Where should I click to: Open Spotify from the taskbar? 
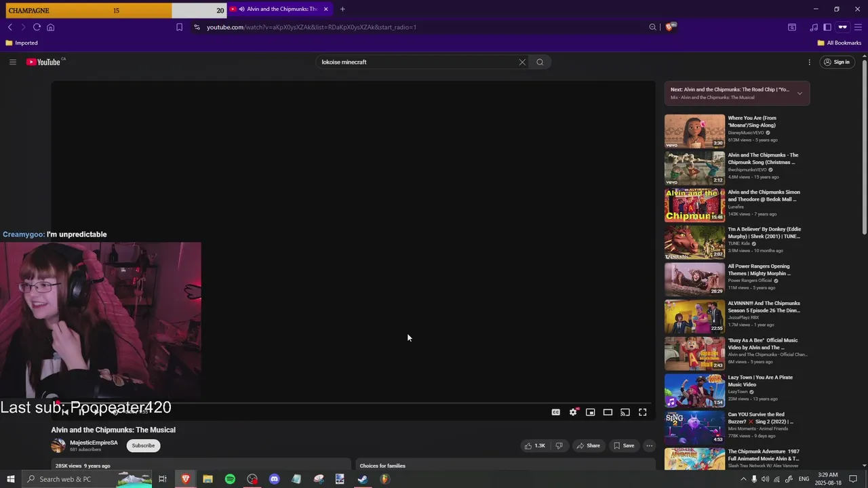pos(230,479)
